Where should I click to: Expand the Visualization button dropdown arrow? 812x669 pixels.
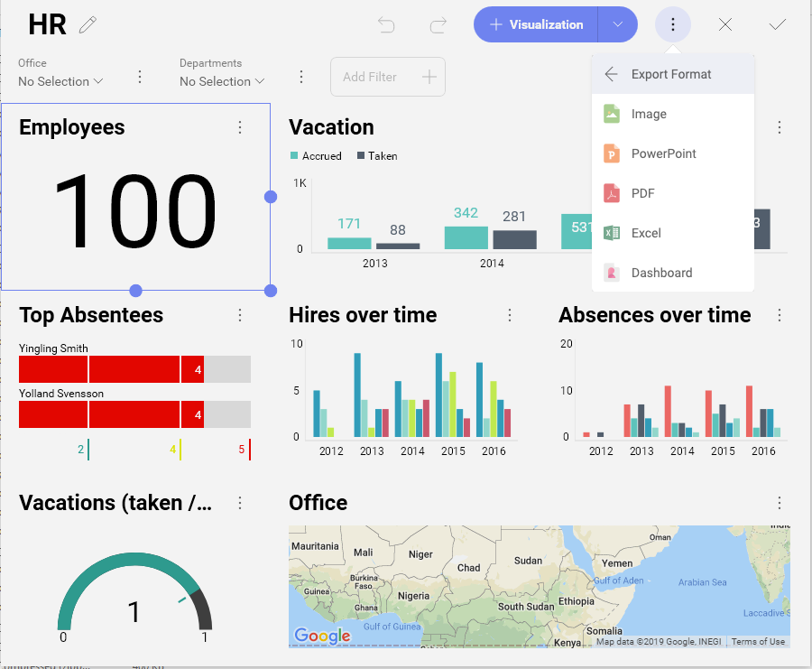(618, 25)
